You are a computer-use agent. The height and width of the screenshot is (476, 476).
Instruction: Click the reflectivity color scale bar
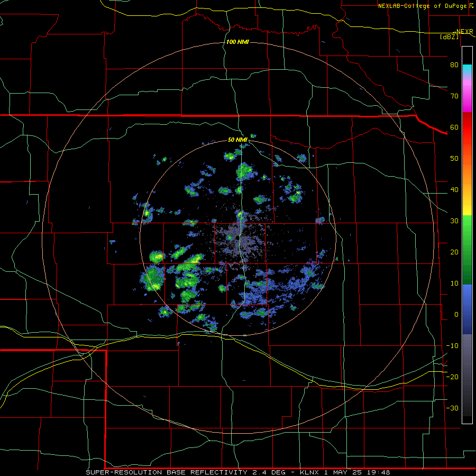click(x=467, y=235)
